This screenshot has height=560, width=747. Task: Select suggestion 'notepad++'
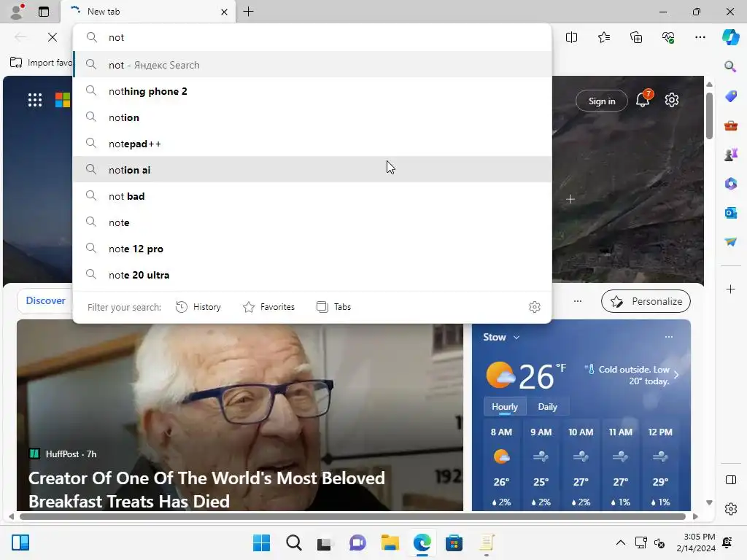pyautogui.click(x=312, y=144)
